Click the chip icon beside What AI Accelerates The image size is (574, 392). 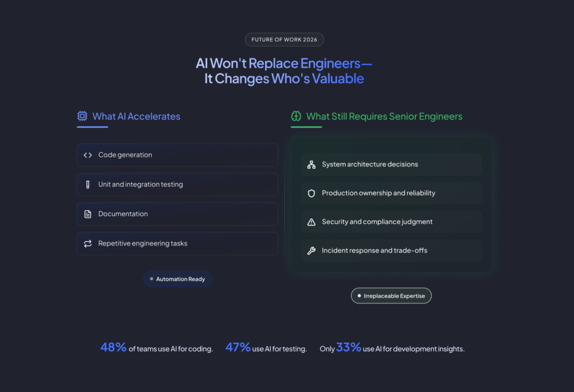click(82, 116)
